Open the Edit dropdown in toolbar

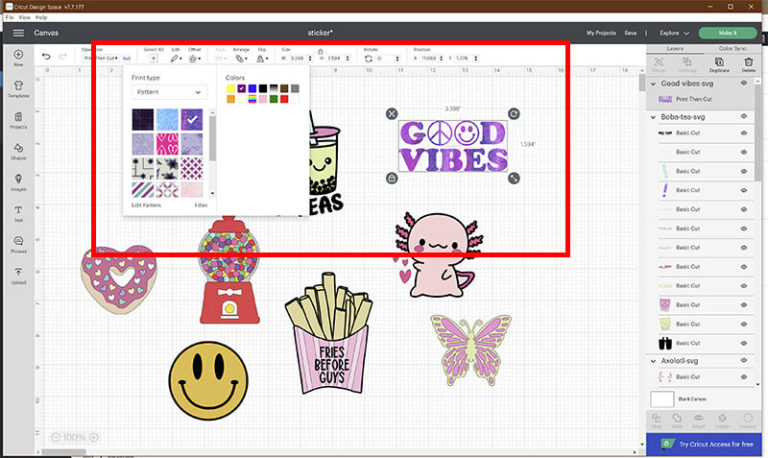(176, 58)
